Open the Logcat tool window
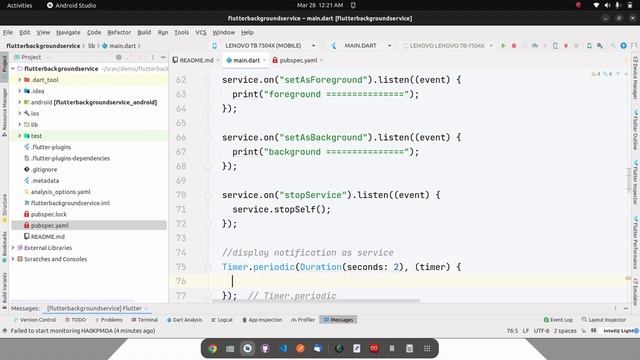This screenshot has height=360, width=640. 222,320
